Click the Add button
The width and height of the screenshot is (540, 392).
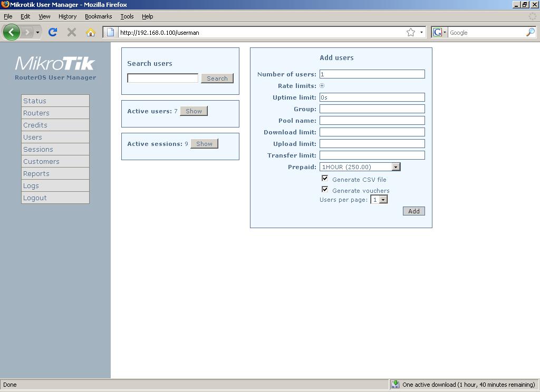(414, 211)
